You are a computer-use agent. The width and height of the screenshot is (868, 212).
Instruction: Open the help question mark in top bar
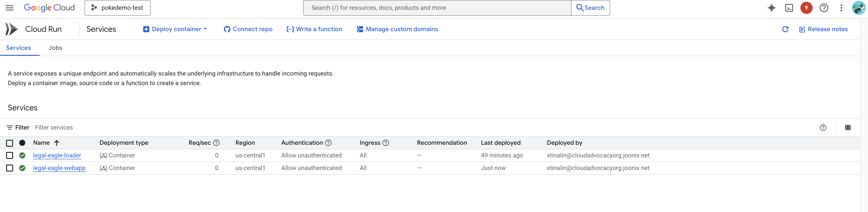point(824,8)
